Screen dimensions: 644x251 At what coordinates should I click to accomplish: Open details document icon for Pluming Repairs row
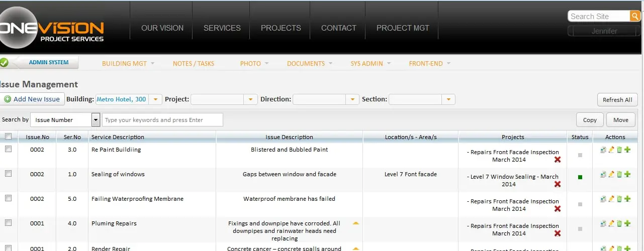point(603,223)
